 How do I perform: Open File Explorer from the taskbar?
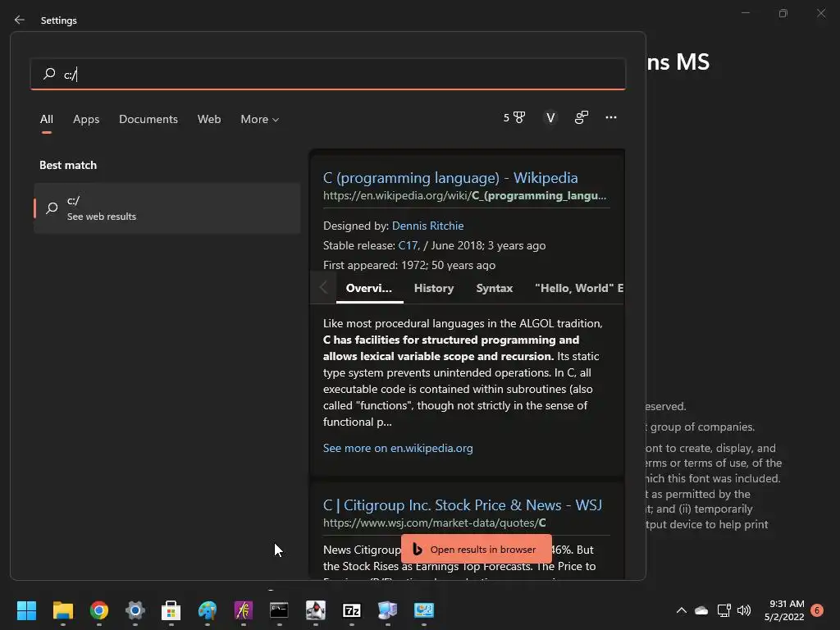62,610
